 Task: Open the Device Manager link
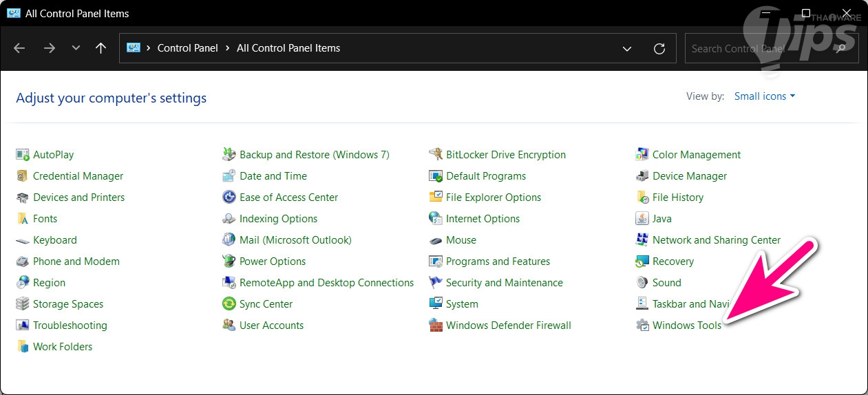tap(689, 176)
